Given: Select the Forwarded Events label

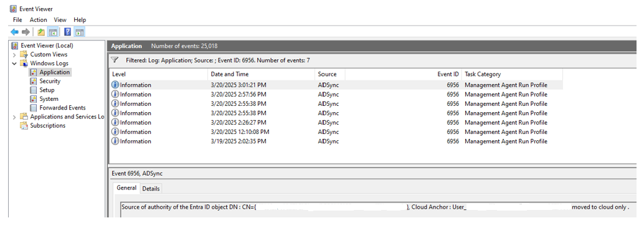Looking at the screenshot, I should 62,108.
